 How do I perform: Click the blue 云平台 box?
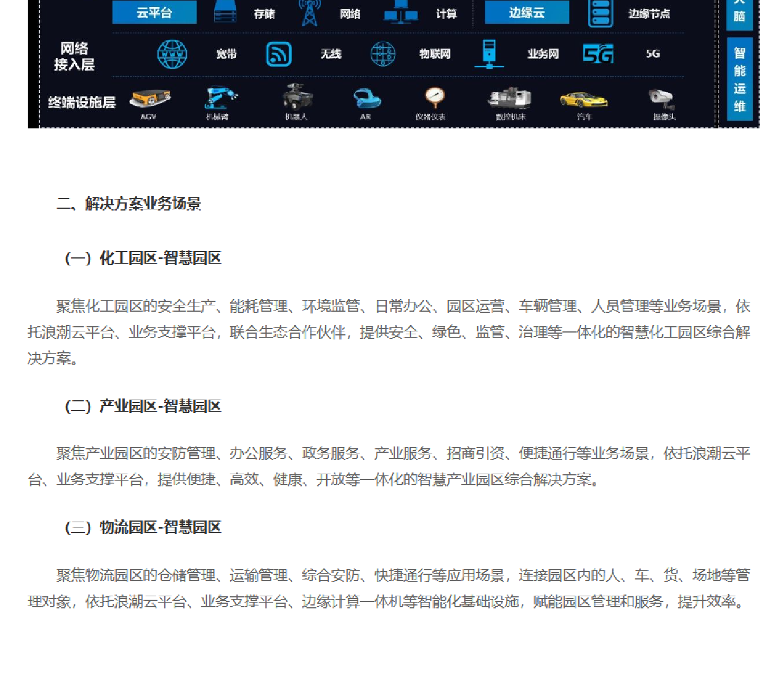click(154, 12)
